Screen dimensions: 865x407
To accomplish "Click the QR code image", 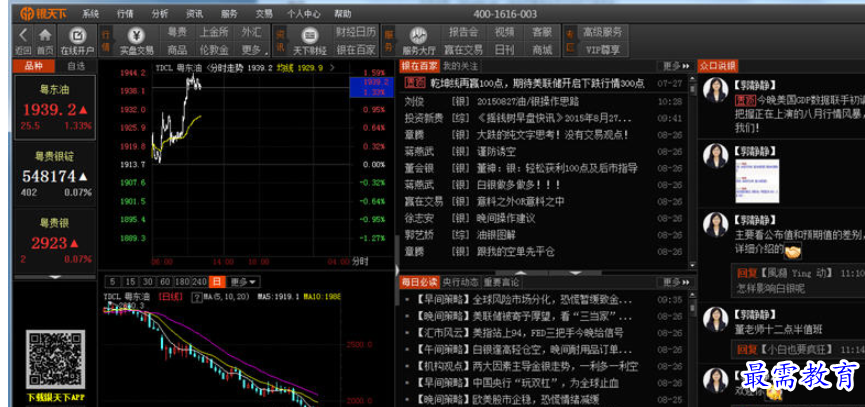I will [x=55, y=359].
